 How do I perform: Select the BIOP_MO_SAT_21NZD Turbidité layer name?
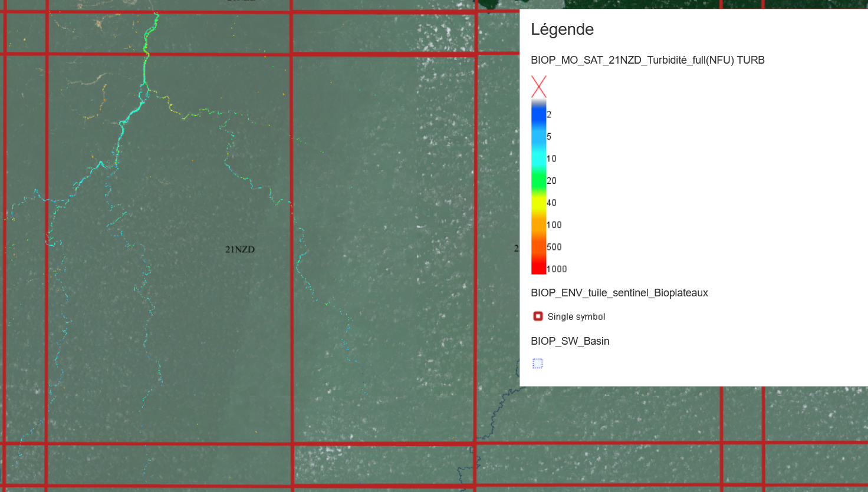(647, 60)
